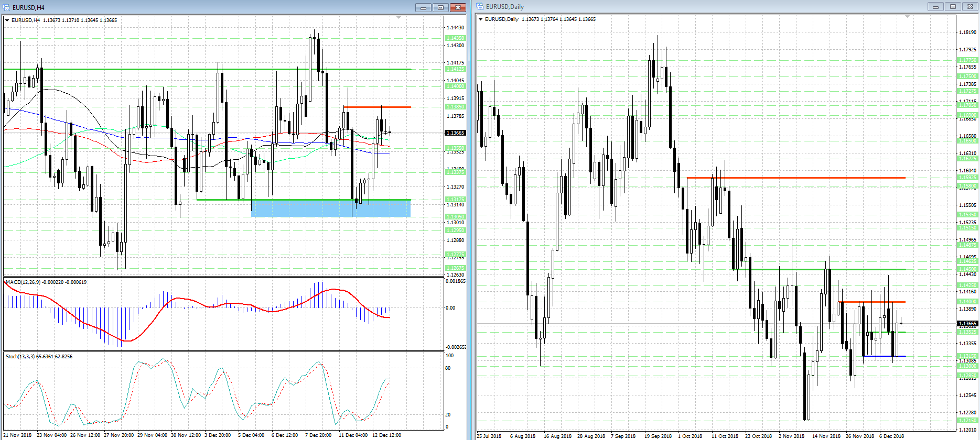The image size is (980, 440).
Task: Close the EURUSD,Daily chart window
Action: 970,7
